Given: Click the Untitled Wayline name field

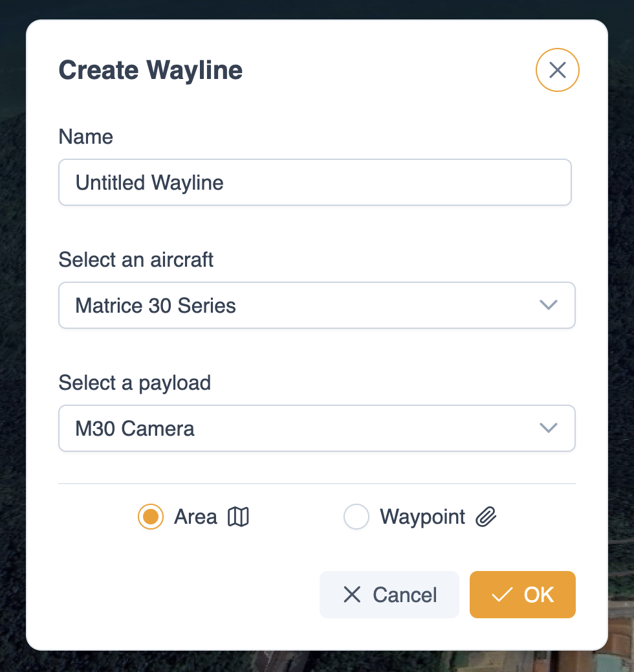Looking at the screenshot, I should (314, 183).
